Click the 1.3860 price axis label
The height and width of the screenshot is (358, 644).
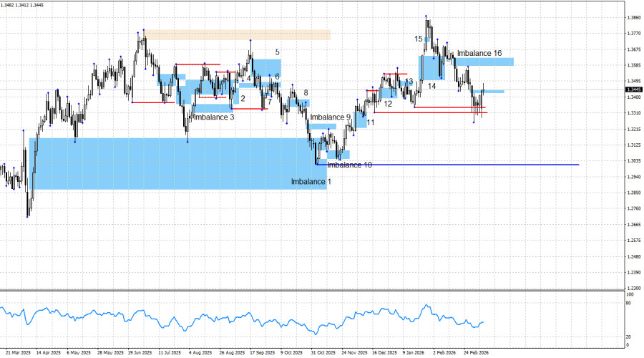coord(633,17)
